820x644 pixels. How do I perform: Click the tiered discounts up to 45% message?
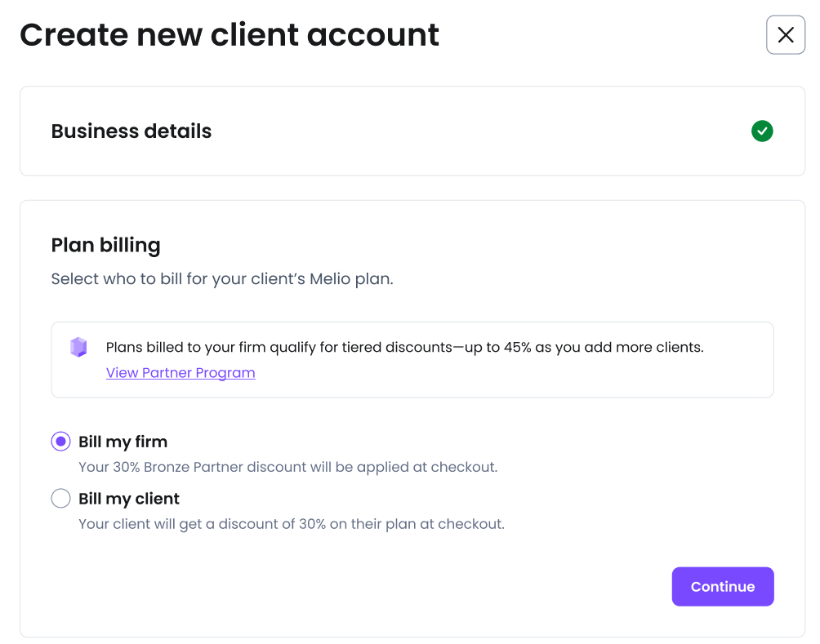coord(404,348)
